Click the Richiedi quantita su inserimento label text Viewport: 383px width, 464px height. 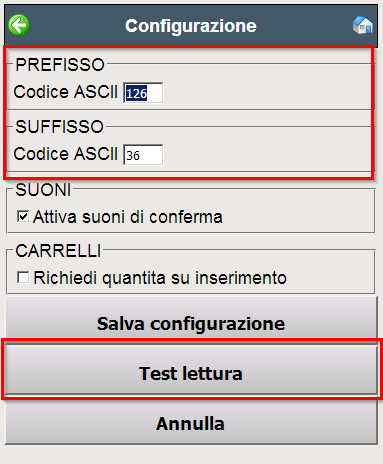160,278
